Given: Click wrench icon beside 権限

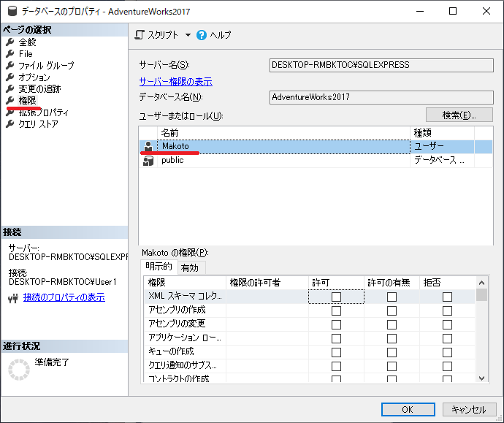Looking at the screenshot, I should click(10, 100).
